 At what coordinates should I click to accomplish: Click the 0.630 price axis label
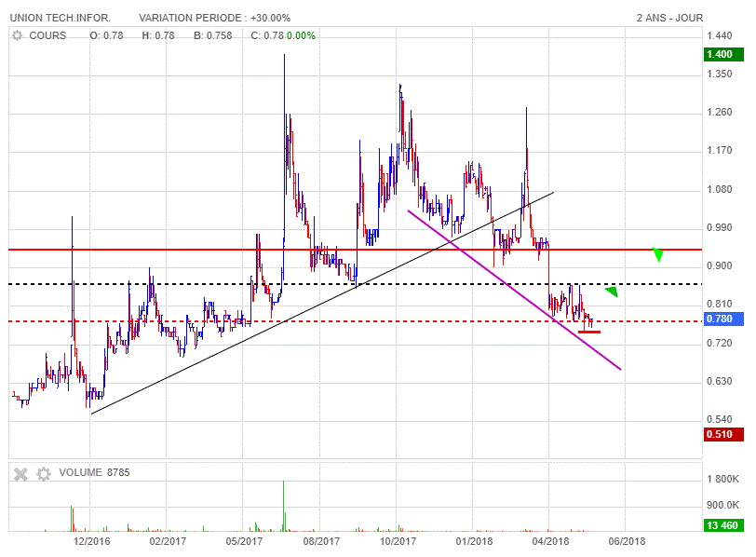[x=720, y=381]
